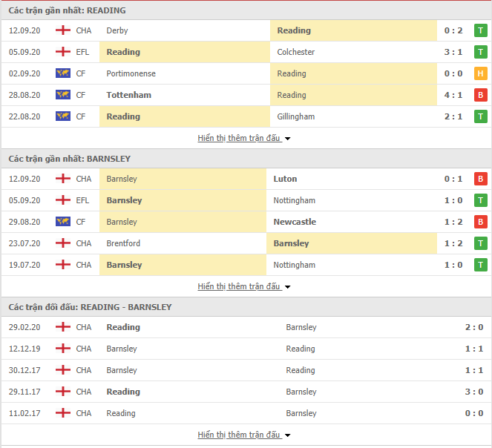Click the 3 : 0 score from 29.11.17
Screen dimensions: 492x448
click(473, 392)
